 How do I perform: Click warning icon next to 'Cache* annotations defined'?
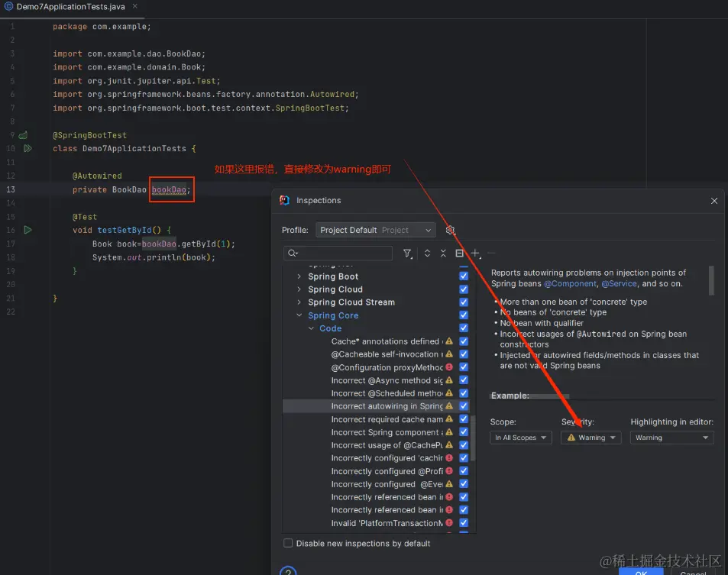click(x=449, y=341)
